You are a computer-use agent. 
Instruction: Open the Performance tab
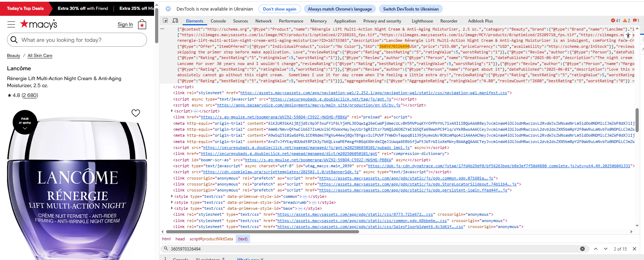point(291,21)
